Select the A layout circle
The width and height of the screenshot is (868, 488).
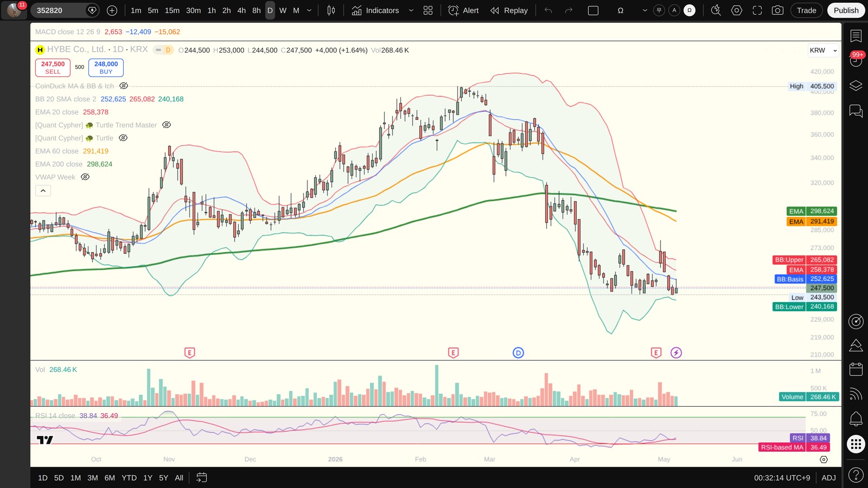coord(674,10)
